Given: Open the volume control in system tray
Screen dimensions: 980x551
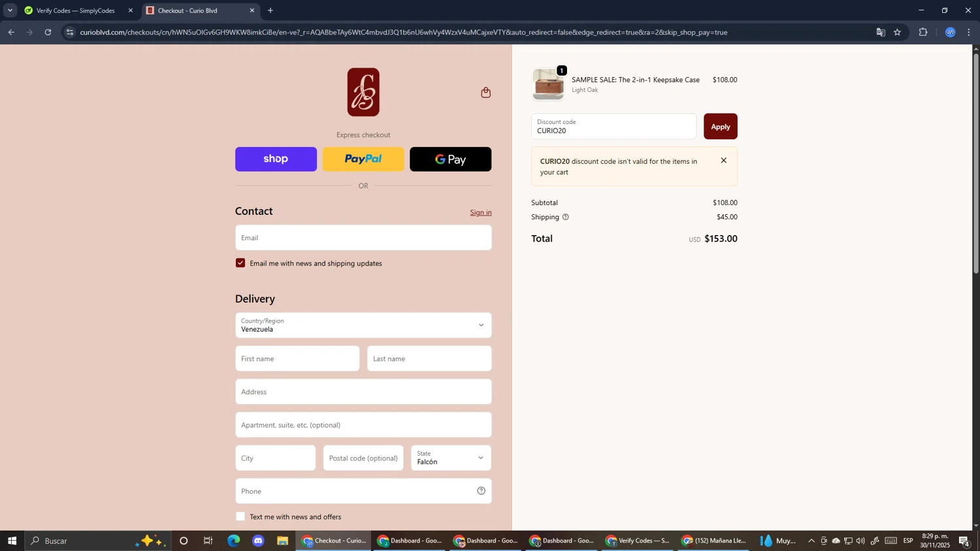Looking at the screenshot, I should click(x=860, y=541).
